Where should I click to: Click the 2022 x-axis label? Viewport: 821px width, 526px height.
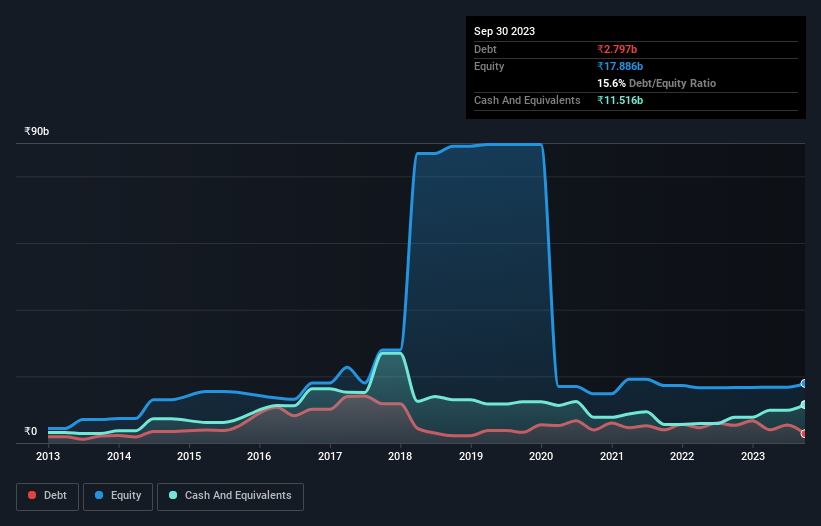coord(682,456)
